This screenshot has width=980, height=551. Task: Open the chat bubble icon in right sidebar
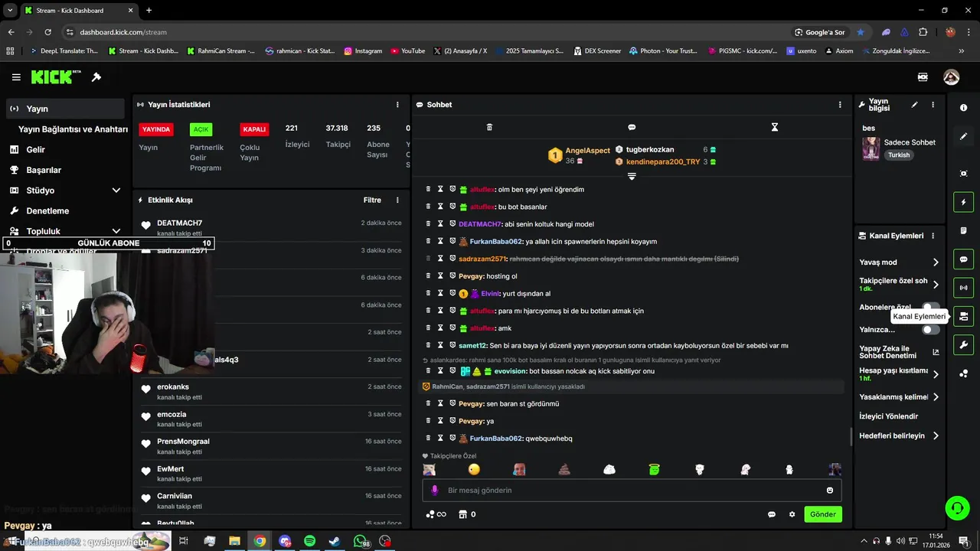click(x=964, y=259)
